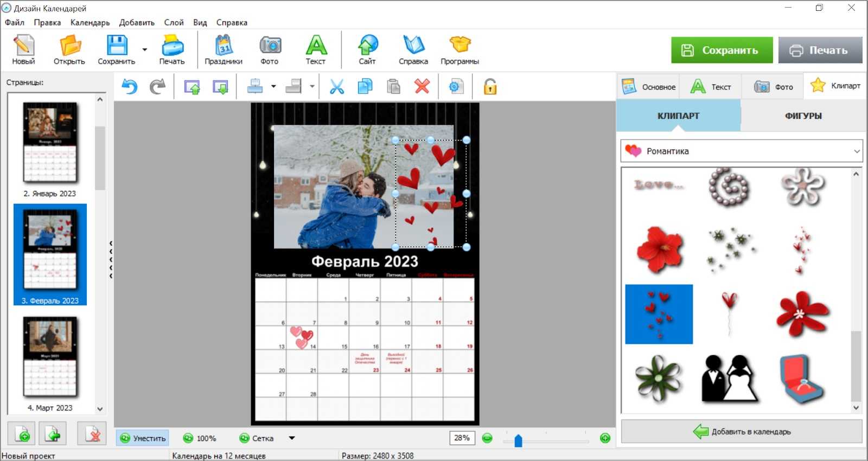Select the Март 2023 page thumbnail

pyautogui.click(x=50, y=358)
